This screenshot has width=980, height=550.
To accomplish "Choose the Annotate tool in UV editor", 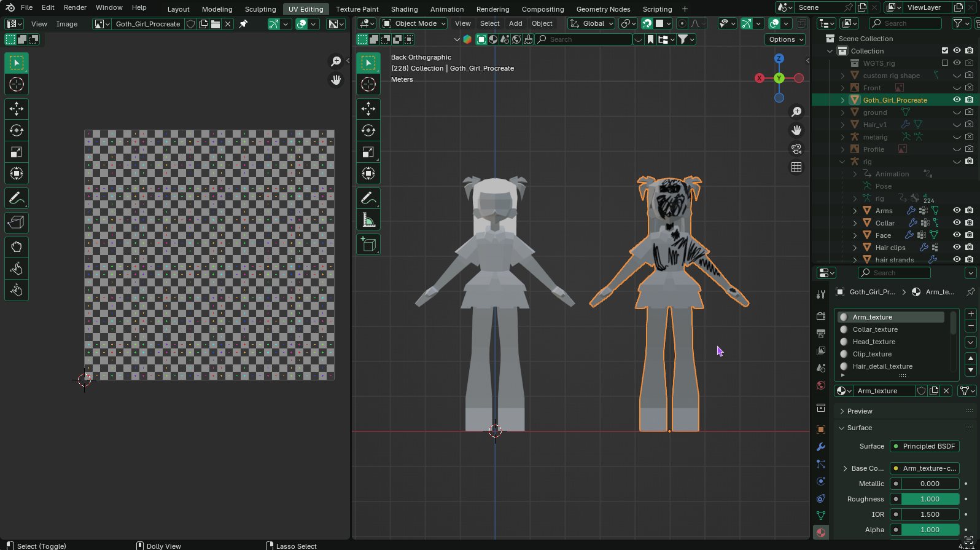I will pyautogui.click(x=17, y=198).
